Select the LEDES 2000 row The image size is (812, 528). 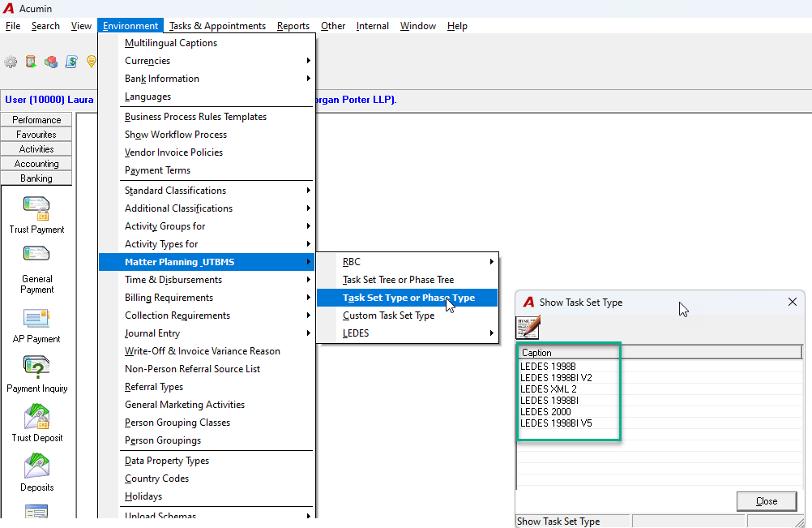click(x=660, y=412)
